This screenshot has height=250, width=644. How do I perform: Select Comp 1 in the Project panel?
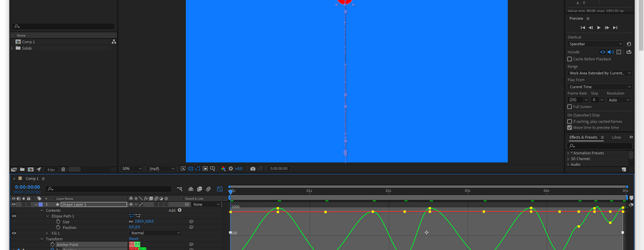click(x=28, y=42)
